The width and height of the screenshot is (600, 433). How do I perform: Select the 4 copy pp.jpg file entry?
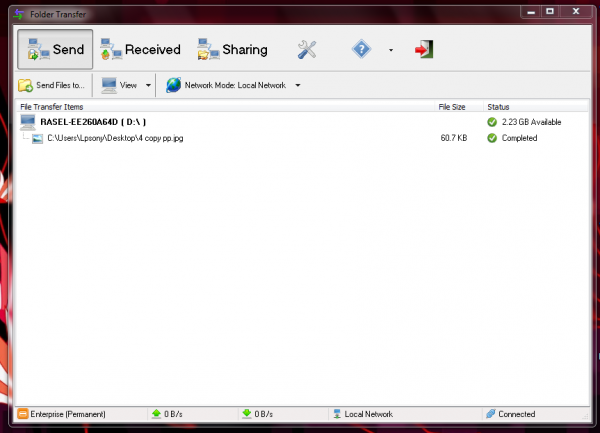(115, 138)
